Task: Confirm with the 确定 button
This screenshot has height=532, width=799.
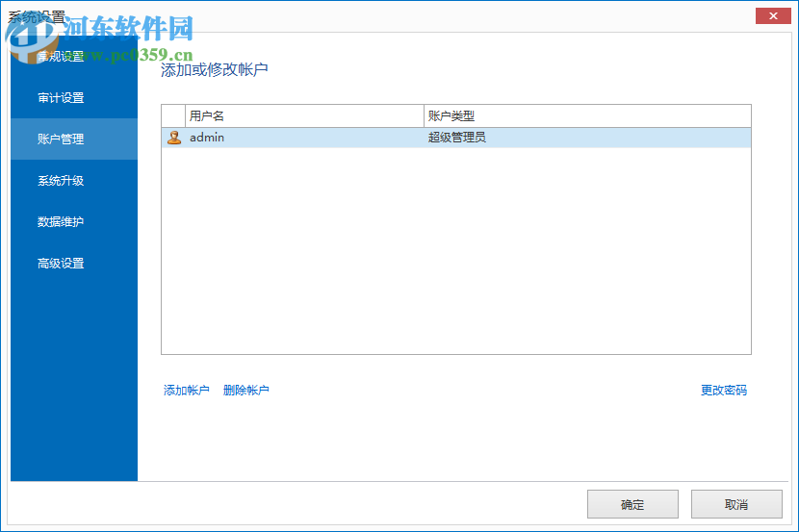Action: pos(632,504)
